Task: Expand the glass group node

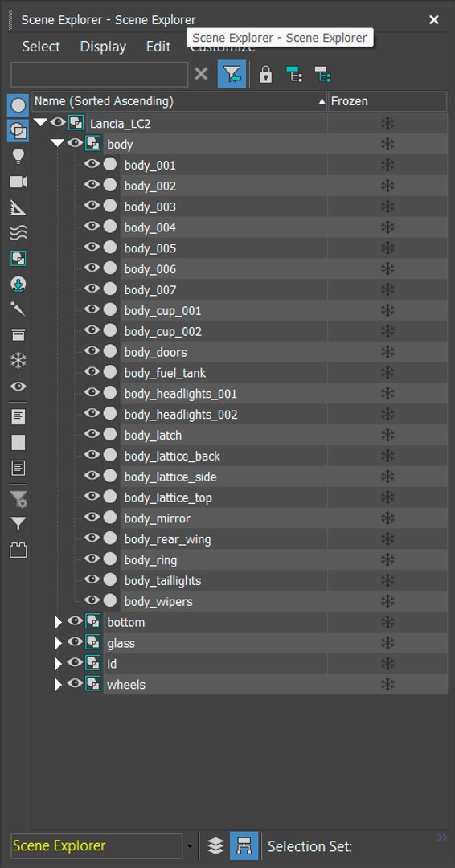Action: point(58,643)
